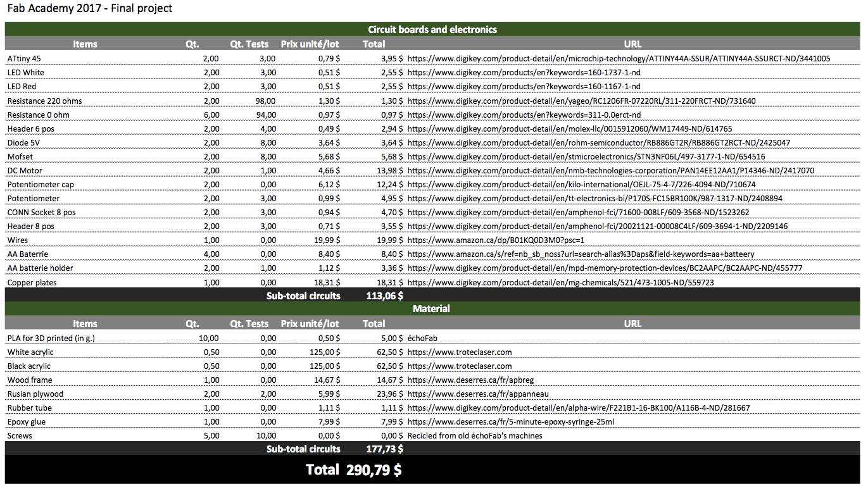The width and height of the screenshot is (868, 491).
Task: Click the 'Header 6 pos' item cell
Action: coord(31,129)
